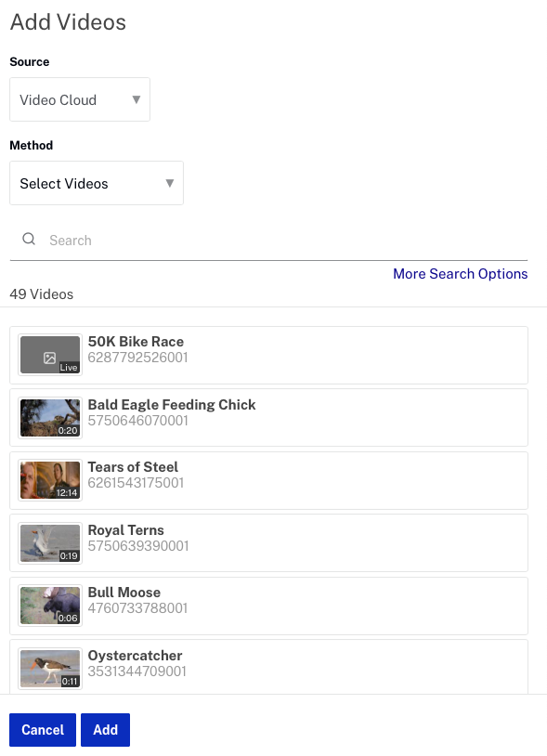Click the arrow on the Video Cloud dropdown
This screenshot has width=547, height=756.
tap(137, 99)
